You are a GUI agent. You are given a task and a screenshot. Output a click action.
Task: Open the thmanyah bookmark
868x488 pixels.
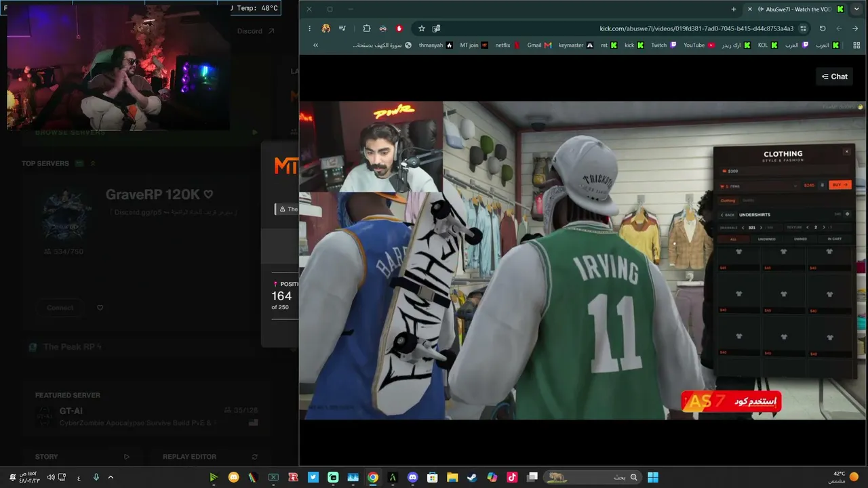tap(435, 45)
